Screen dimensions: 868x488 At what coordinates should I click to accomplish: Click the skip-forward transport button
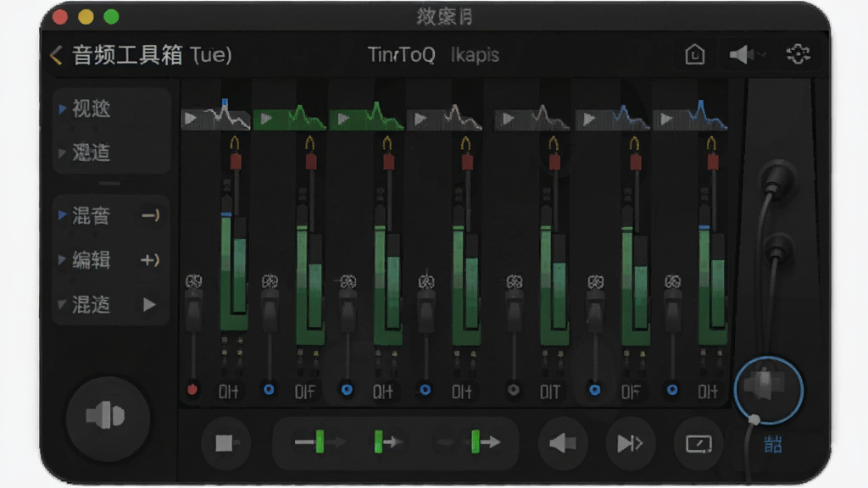630,443
